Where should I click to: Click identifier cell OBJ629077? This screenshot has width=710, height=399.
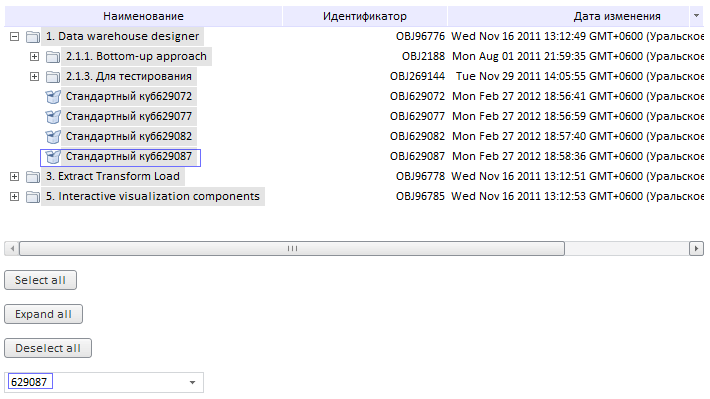click(417, 116)
